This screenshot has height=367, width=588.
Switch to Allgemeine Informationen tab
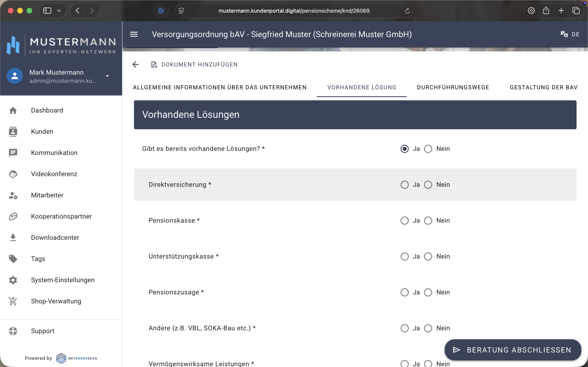point(220,87)
